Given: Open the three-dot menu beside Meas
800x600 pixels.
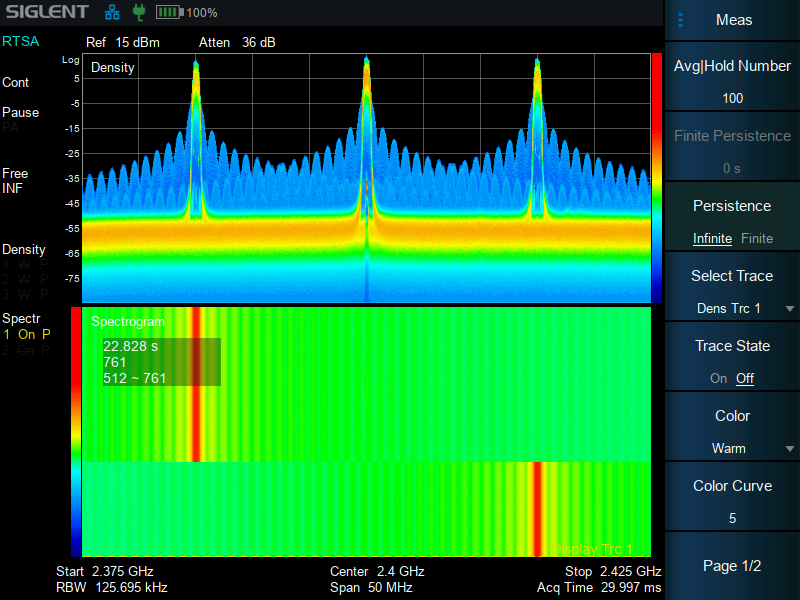Looking at the screenshot, I should pyautogui.click(x=680, y=20).
